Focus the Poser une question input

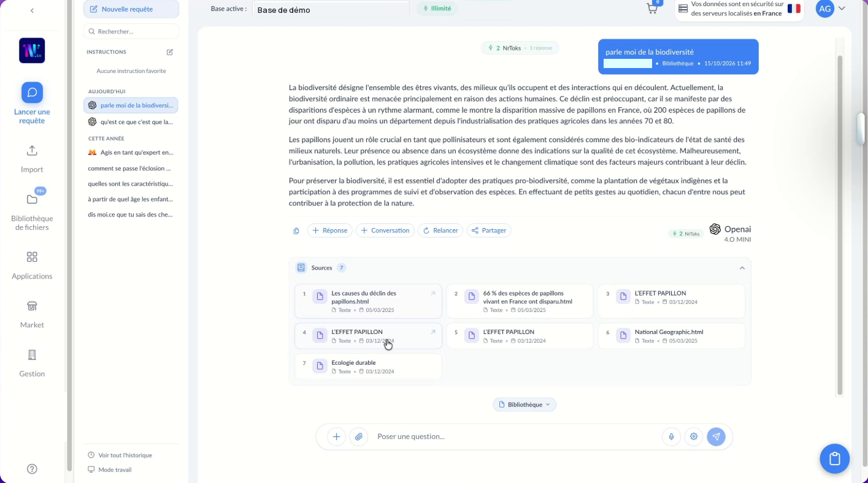click(x=514, y=436)
